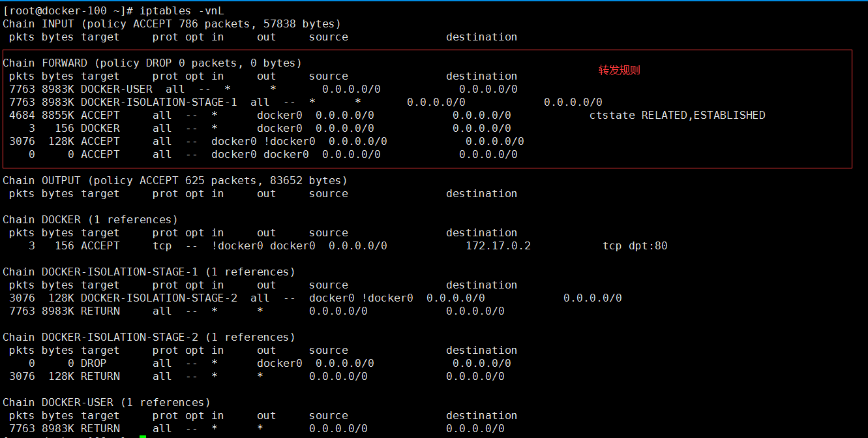Click RETURN in DOCKER-ISOLATION-STAGE-1 chain
868x438 pixels.
100,311
